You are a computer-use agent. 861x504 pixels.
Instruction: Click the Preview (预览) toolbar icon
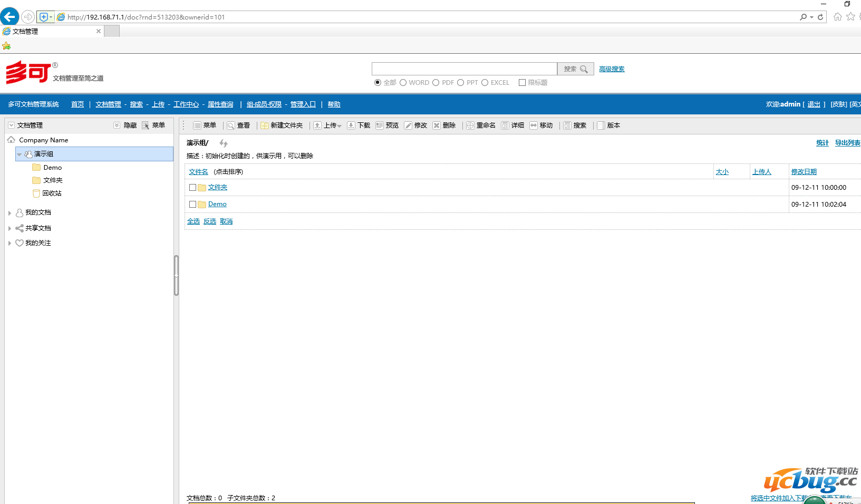[x=380, y=125]
